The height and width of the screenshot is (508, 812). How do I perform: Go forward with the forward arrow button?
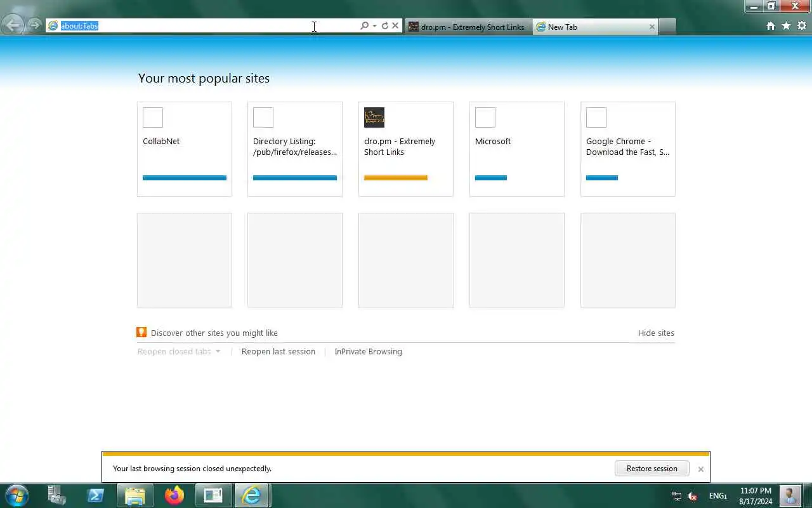coord(34,26)
